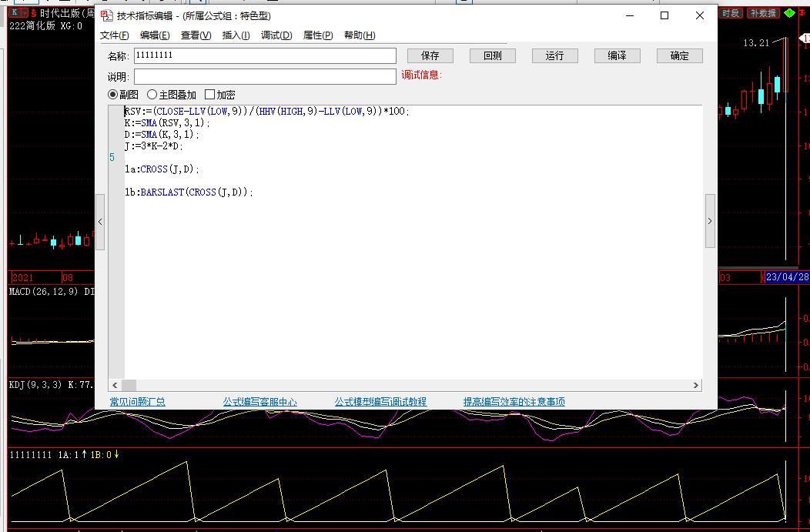Select the 副图 radio button
This screenshot has height=532, width=810.
coord(112,95)
